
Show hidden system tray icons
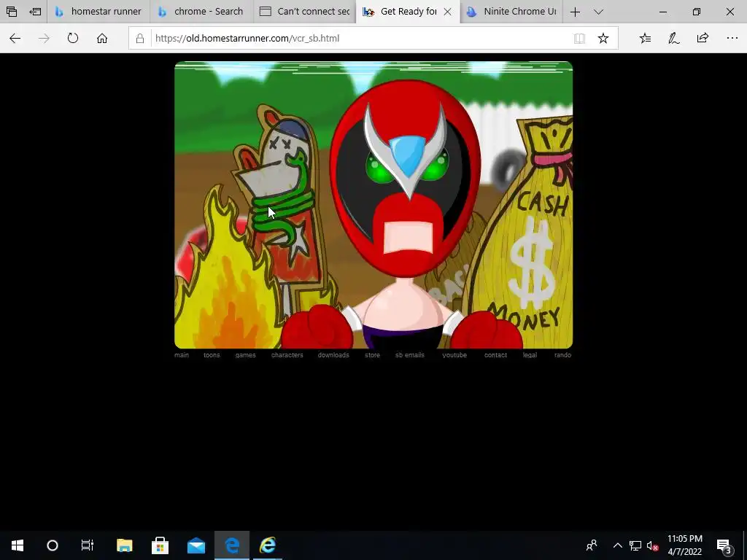pos(617,545)
